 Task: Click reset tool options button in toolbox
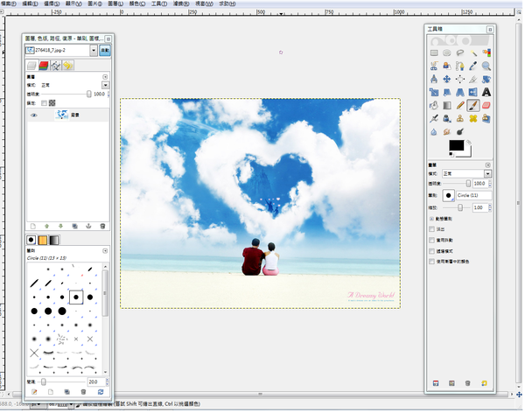coord(484,383)
